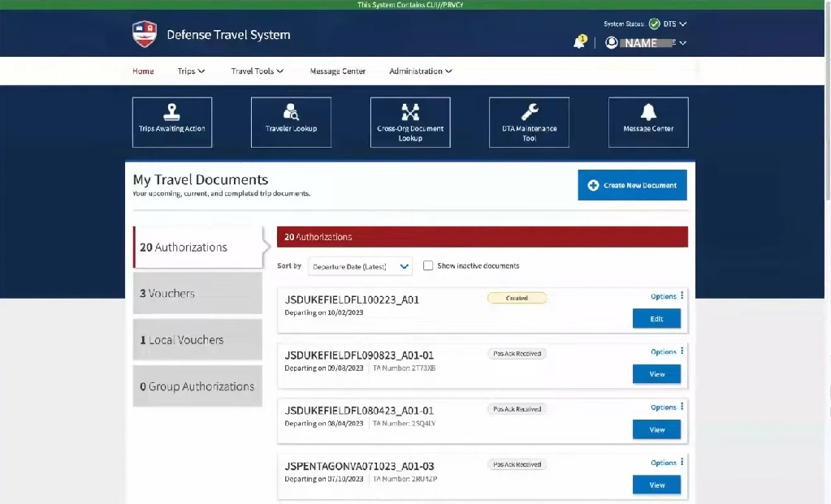
Task: Expand the Administration menu
Action: coord(421,71)
